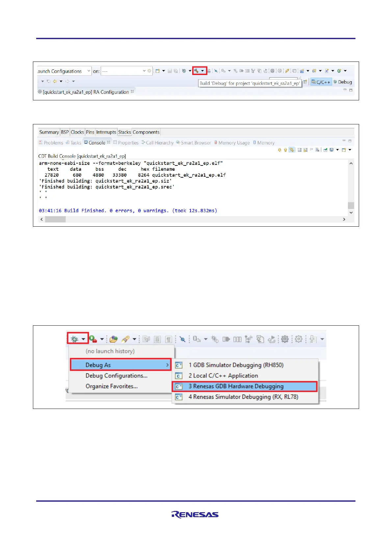Click the show whitespace pilcrow icon

click(x=169, y=339)
